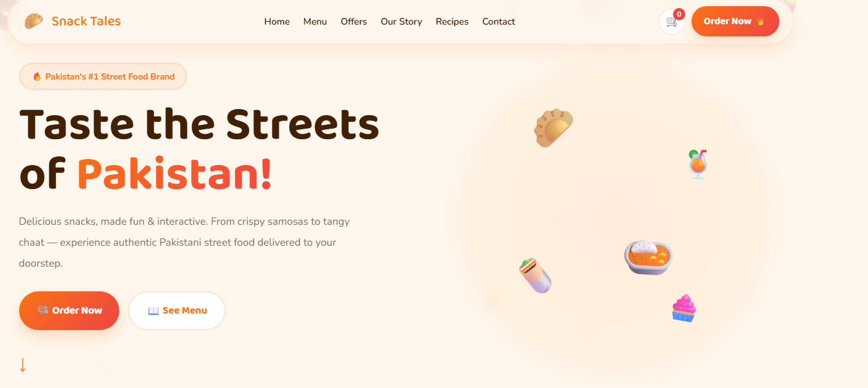Click the Snack Tales brand name
This screenshot has height=388, width=868.
86,21
